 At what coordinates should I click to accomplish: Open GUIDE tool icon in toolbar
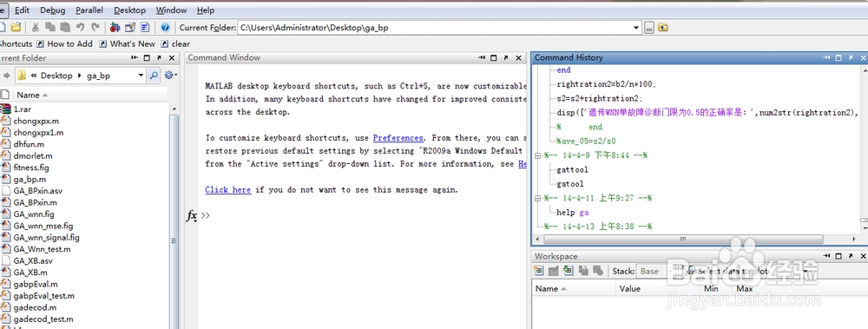point(130,27)
